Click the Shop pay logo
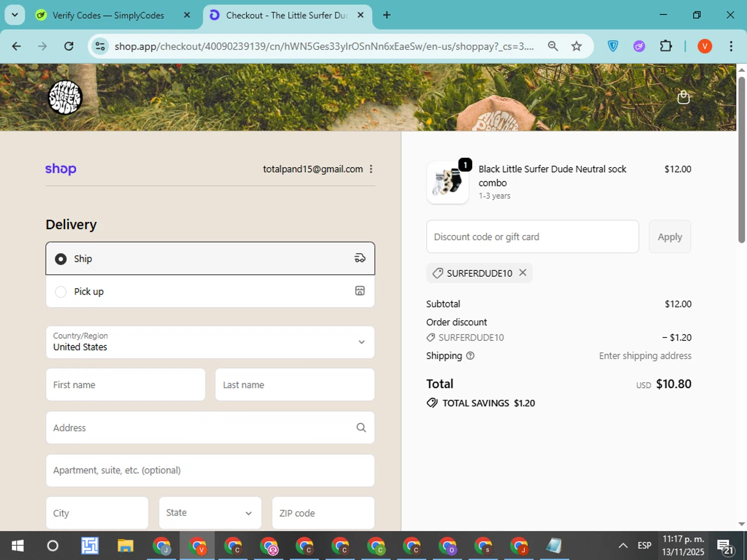Screen dimensions: 747x560 61,169
